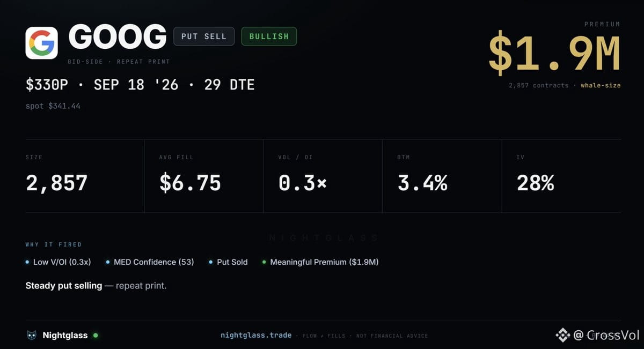Click the whale-size label
This screenshot has height=349, width=644.
tap(601, 85)
